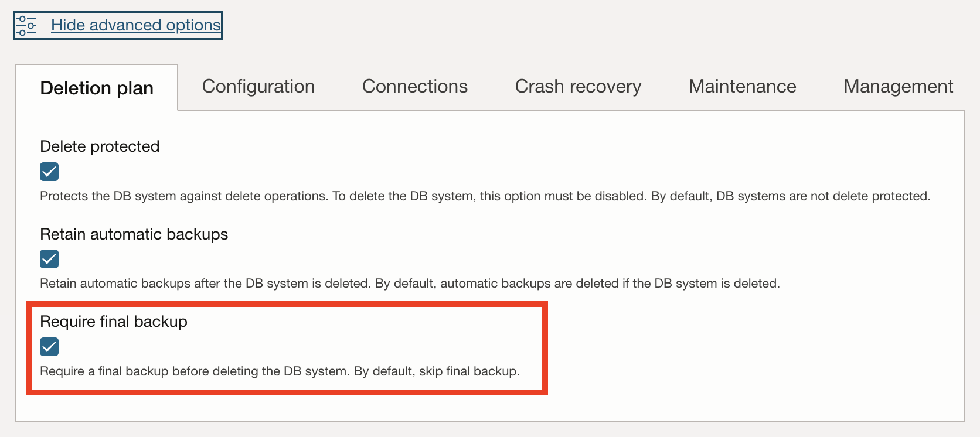The height and width of the screenshot is (437, 980).
Task: Return to the Deletion plan tab
Action: pos(96,87)
